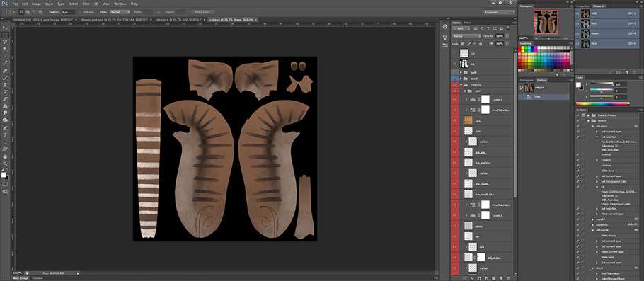
Task: Switch to the Histogram tab
Action: click(x=526, y=80)
